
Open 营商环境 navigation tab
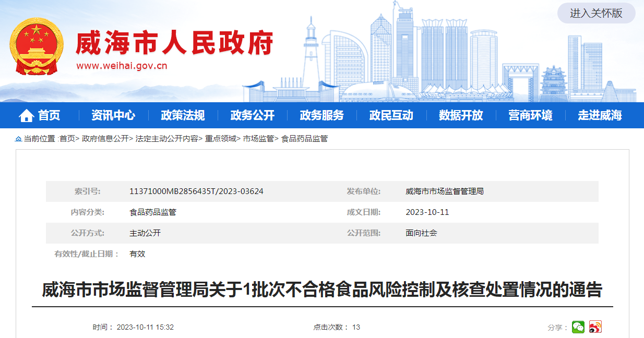coord(530,115)
